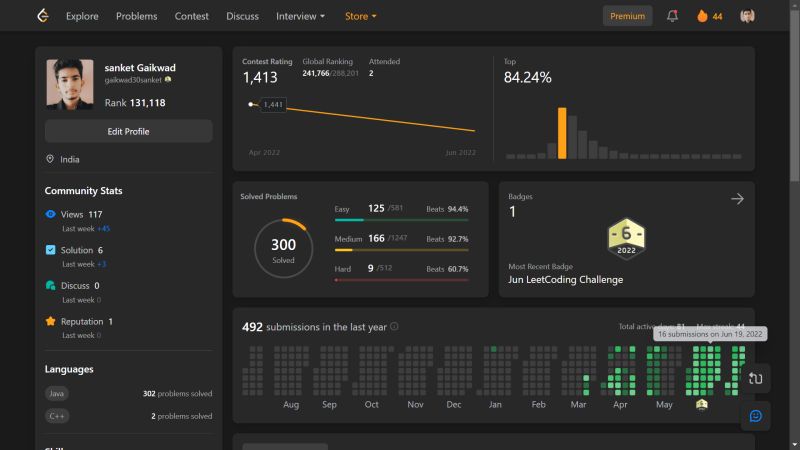Open the notifications bell
Viewport: 800px width, 450px height.
672,16
